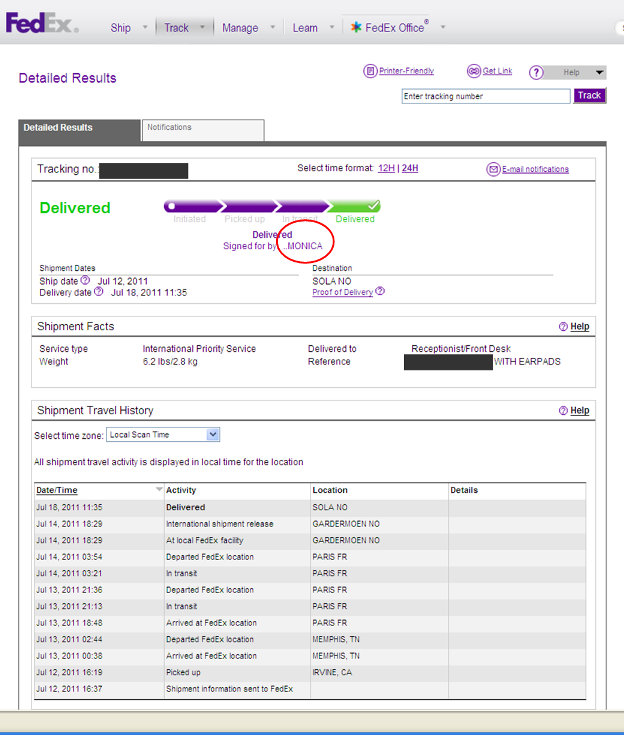Click the Jul 14, 2011 03:54 Departed row
Screen dimensions: 624x735
click(310, 557)
